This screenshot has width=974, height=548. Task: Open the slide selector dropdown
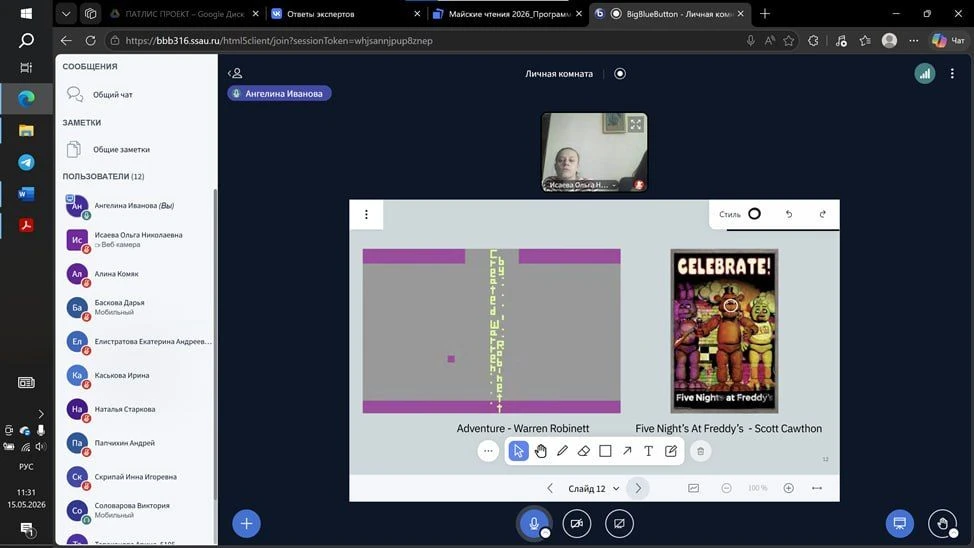point(594,488)
